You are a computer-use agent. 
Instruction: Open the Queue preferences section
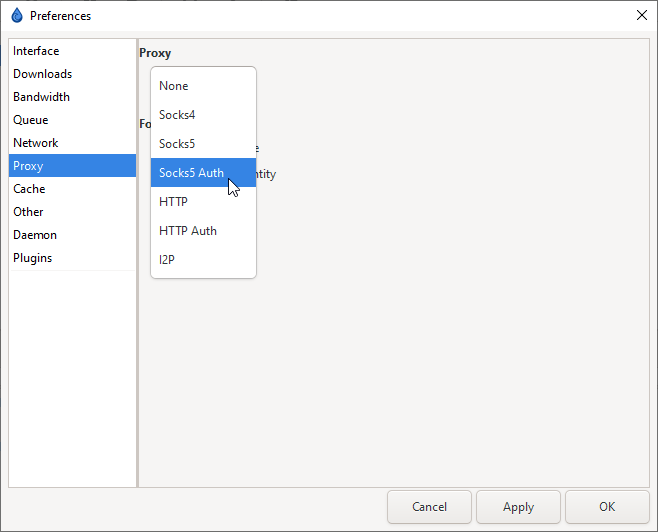point(30,120)
